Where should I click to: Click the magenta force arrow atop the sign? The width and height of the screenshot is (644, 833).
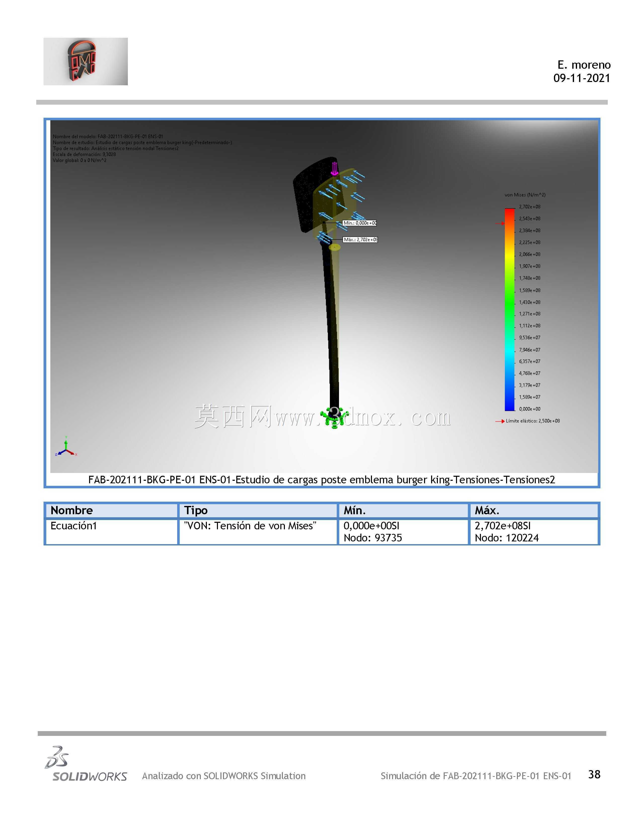coord(334,169)
